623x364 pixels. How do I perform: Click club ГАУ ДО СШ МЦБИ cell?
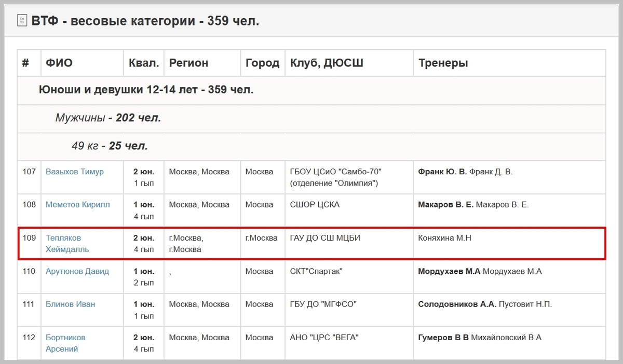point(349,244)
